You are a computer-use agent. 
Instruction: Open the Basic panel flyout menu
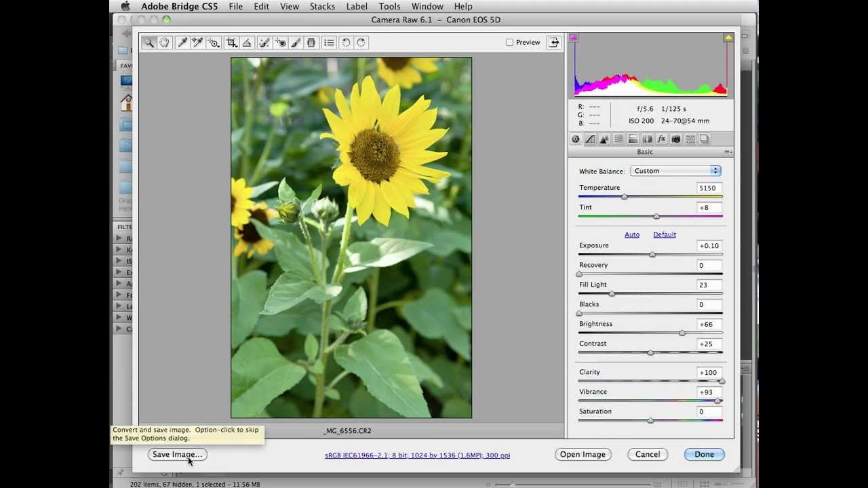pyautogui.click(x=728, y=152)
